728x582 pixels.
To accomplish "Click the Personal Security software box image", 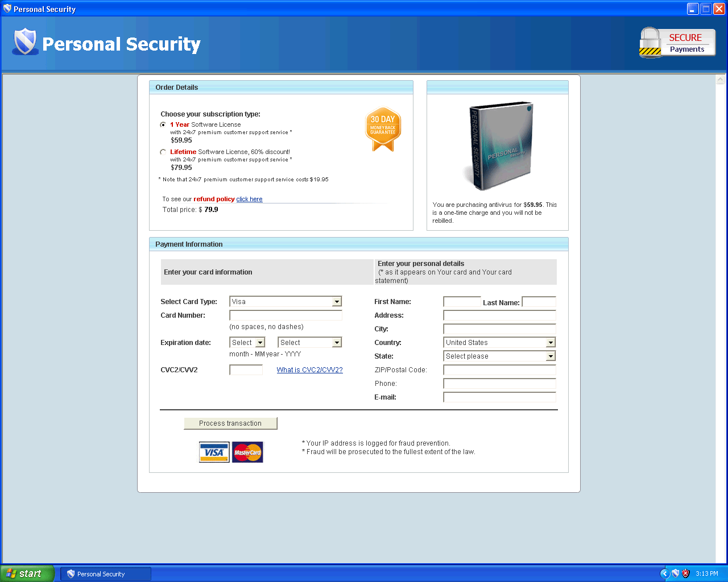I will click(x=499, y=145).
